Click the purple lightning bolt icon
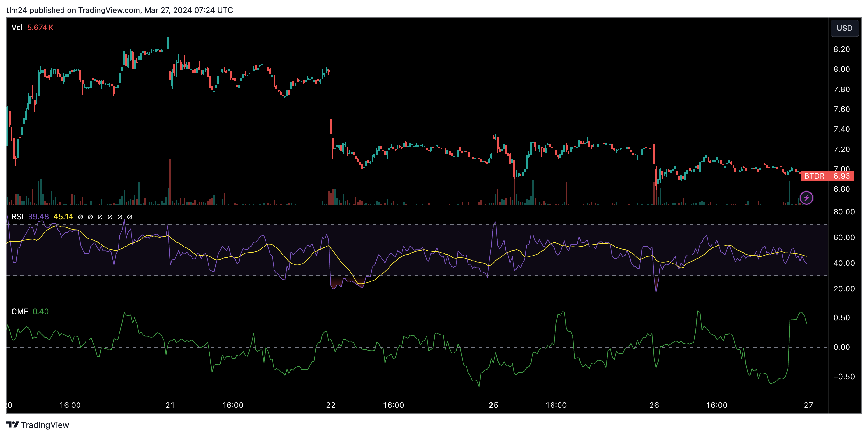 pyautogui.click(x=806, y=197)
